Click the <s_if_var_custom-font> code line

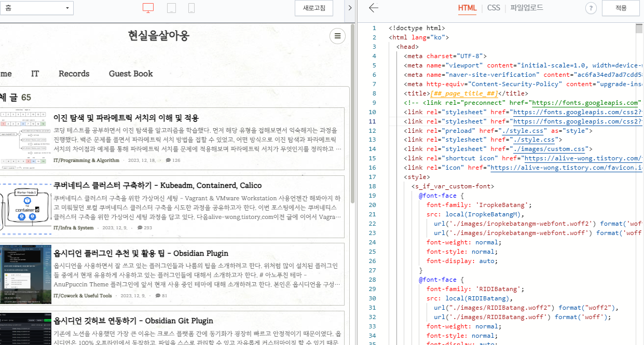click(453, 186)
